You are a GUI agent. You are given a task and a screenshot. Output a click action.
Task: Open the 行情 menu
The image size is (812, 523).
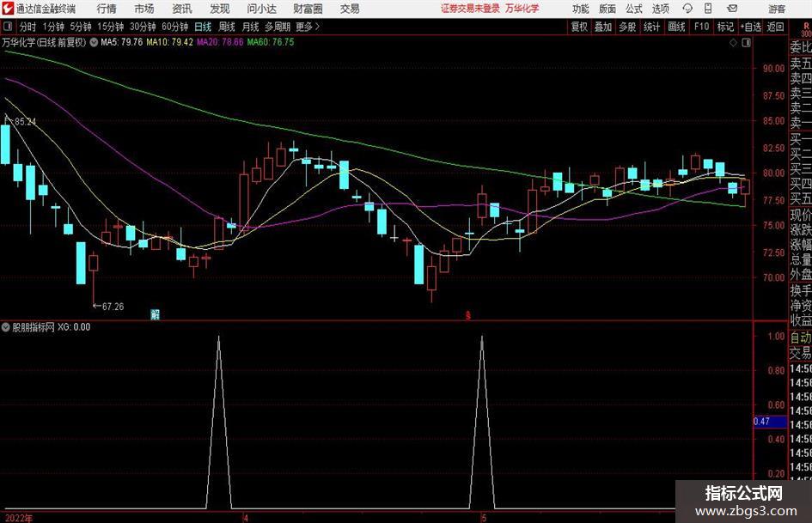tap(107, 9)
